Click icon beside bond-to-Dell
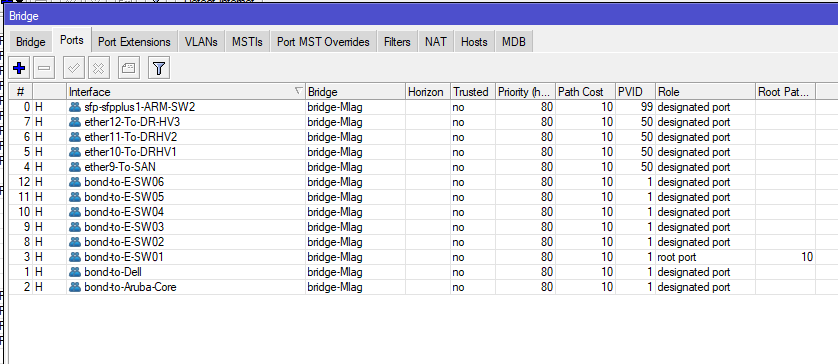Screen dimensions: 838x364 coord(75,272)
